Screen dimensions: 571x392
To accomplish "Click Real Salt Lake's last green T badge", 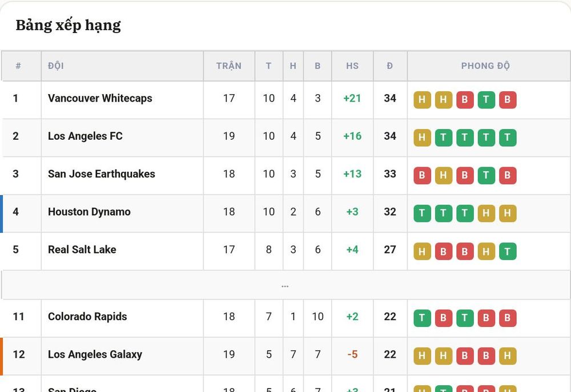I will pyautogui.click(x=508, y=251).
